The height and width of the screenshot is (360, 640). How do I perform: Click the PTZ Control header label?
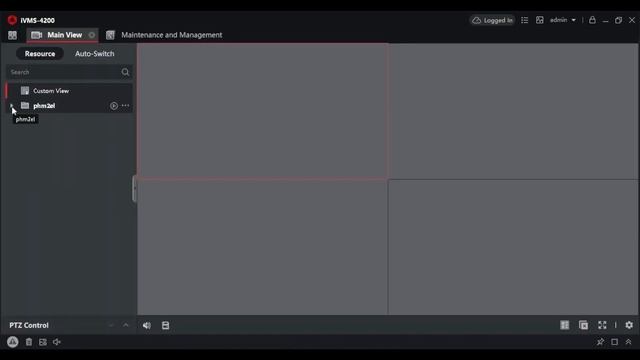(x=29, y=325)
